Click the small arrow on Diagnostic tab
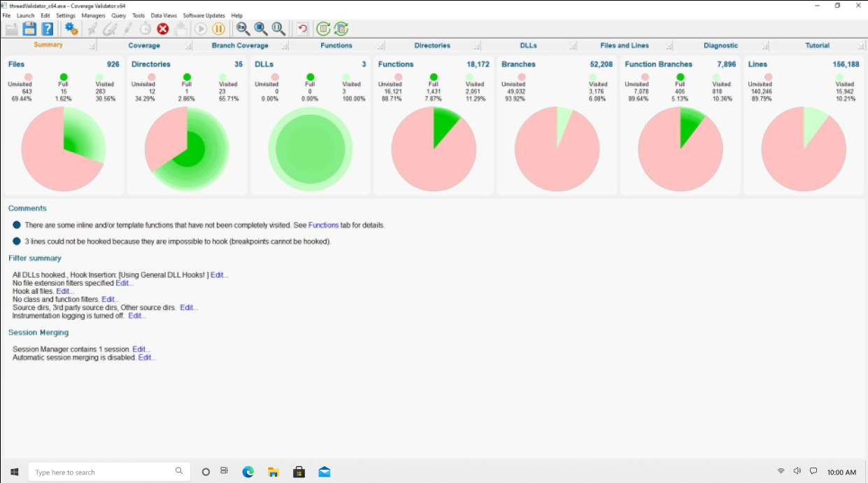 (764, 47)
